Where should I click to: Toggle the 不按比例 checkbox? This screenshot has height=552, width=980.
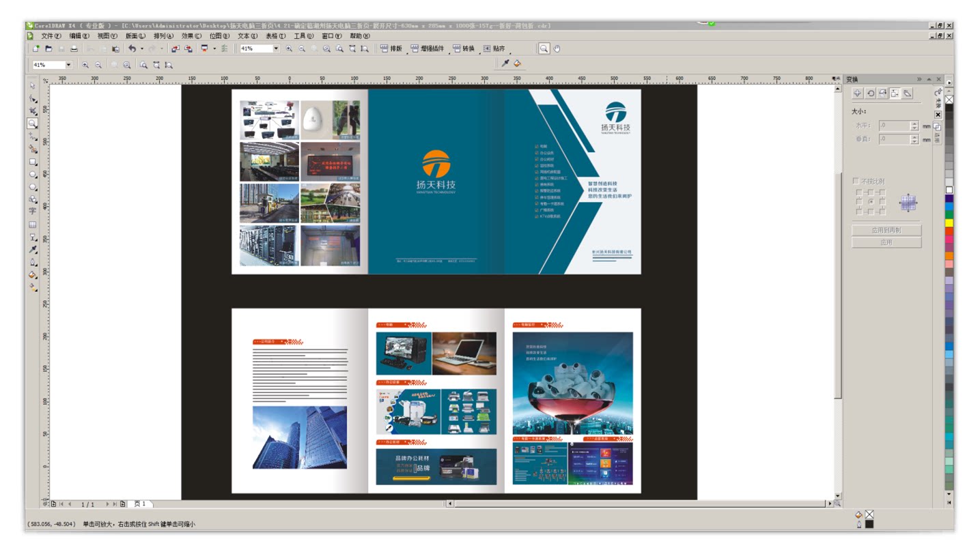856,181
